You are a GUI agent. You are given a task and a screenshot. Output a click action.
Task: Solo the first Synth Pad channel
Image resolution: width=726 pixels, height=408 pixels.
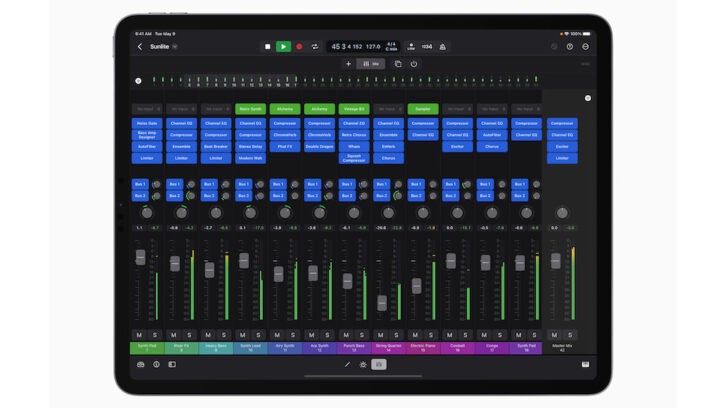[x=155, y=335]
